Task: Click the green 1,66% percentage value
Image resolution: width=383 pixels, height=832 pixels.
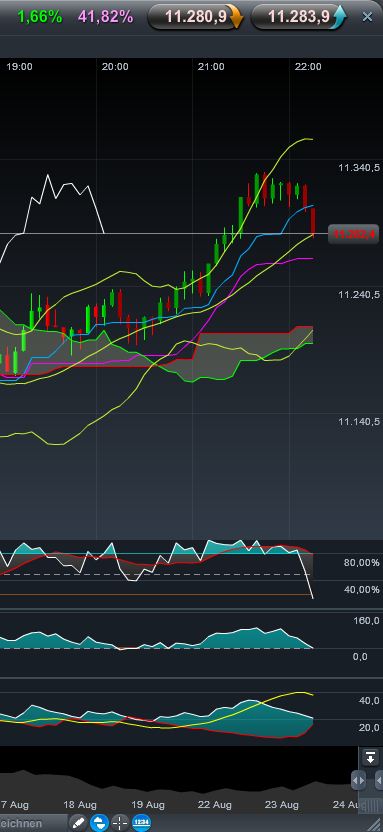Action: [40, 17]
